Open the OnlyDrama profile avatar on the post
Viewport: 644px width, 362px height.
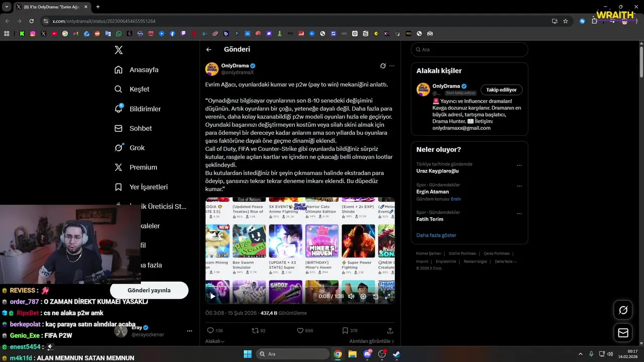(x=212, y=69)
